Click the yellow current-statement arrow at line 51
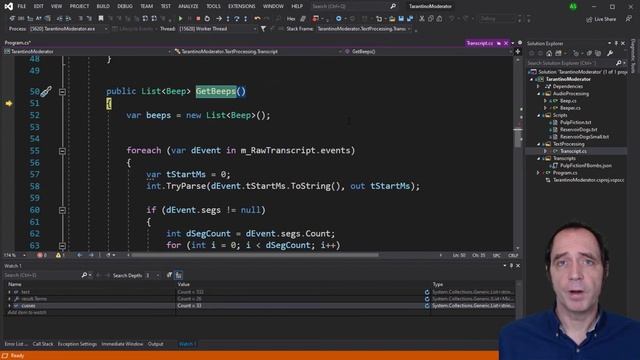Screen dimensions: 640x360 click(9, 104)
